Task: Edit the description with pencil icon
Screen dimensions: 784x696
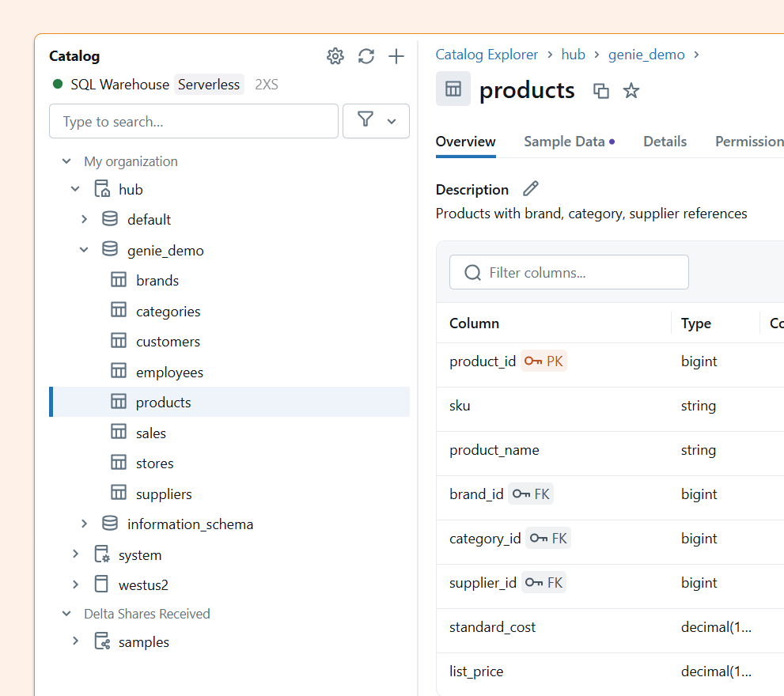Action: pyautogui.click(x=531, y=189)
